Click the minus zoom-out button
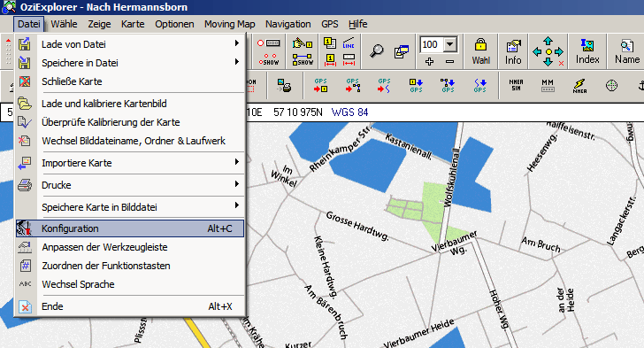Viewport: 644px width, 348px height. (449, 62)
